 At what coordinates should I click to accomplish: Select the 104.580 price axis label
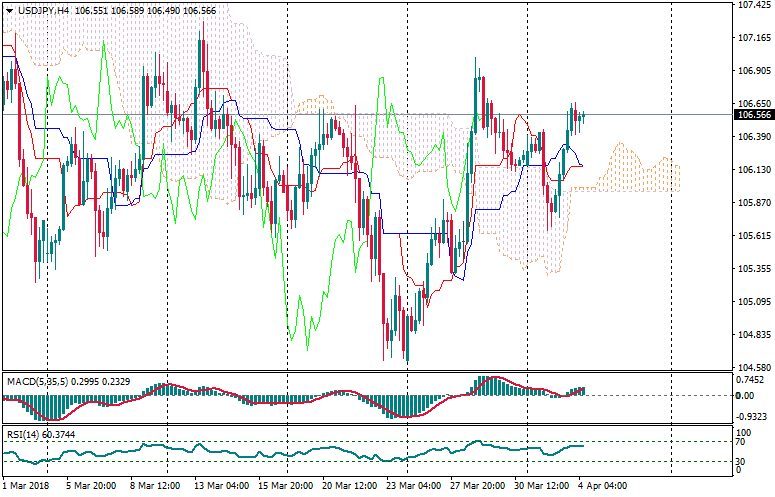pyautogui.click(x=753, y=368)
